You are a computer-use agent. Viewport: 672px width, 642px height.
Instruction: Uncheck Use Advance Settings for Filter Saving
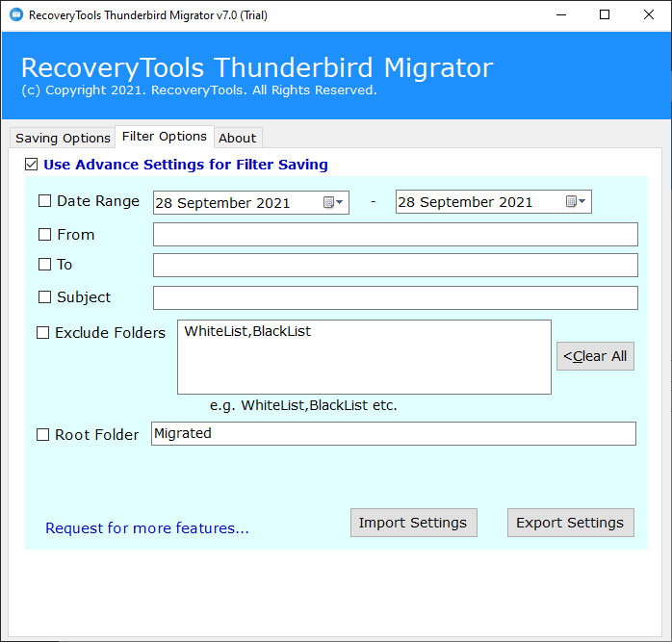(31, 165)
